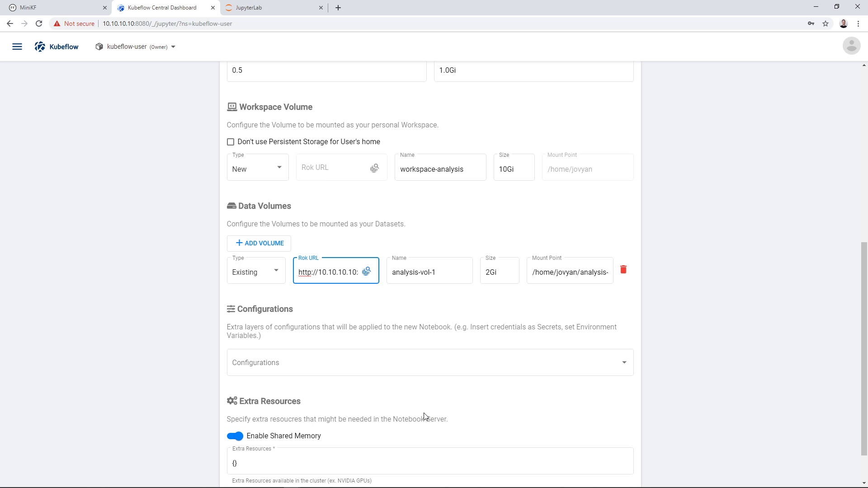Click the /home/jovyan mount point field
Screen dimensions: 868x488
(x=588, y=168)
